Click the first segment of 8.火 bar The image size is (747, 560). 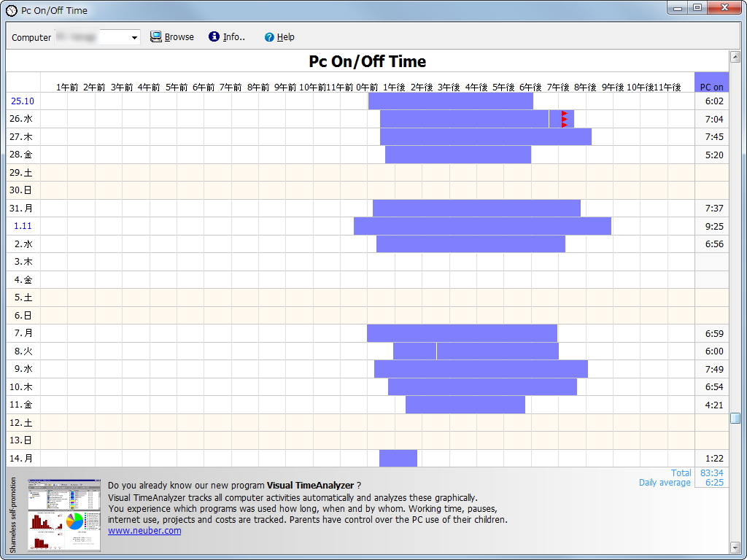click(x=414, y=351)
